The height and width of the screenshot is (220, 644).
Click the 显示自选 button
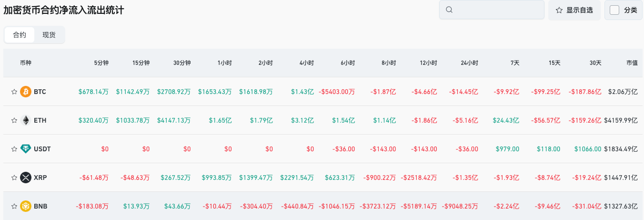[574, 10]
